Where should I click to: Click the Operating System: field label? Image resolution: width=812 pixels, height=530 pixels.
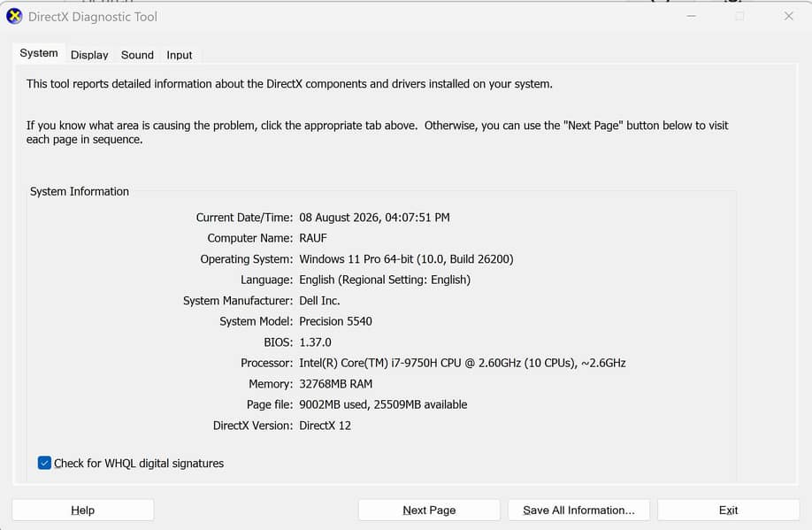click(247, 258)
